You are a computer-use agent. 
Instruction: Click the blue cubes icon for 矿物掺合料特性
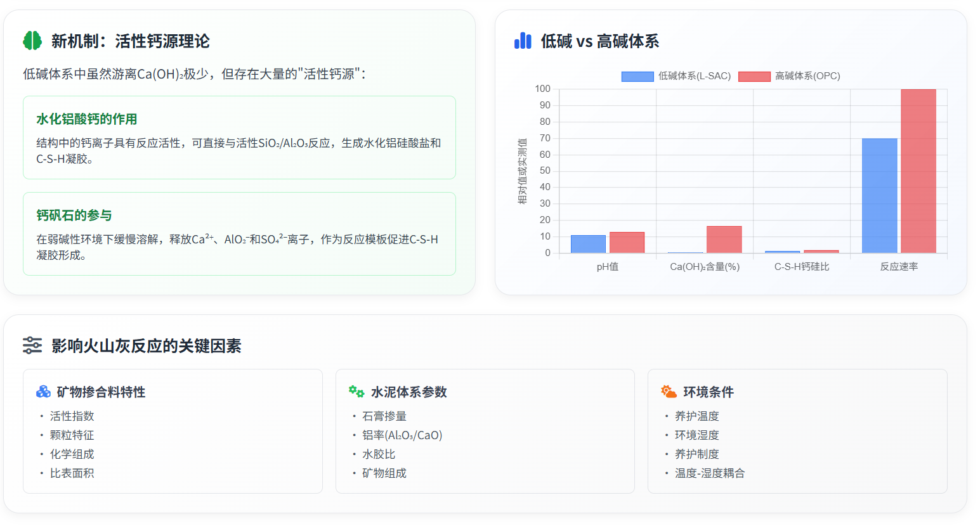43,392
